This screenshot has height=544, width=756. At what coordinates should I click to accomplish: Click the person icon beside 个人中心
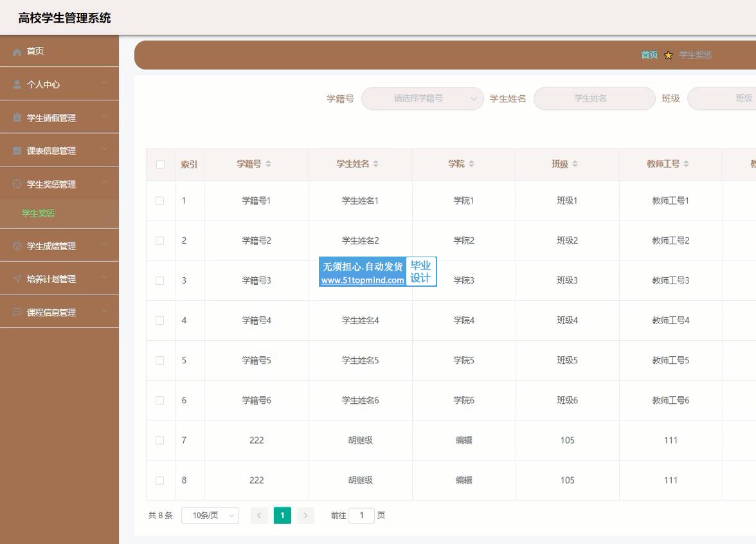click(17, 84)
